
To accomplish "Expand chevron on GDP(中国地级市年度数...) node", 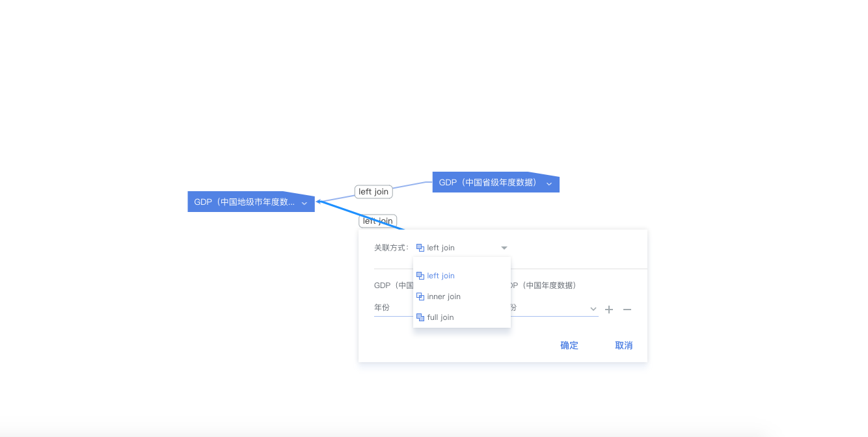I will (304, 203).
